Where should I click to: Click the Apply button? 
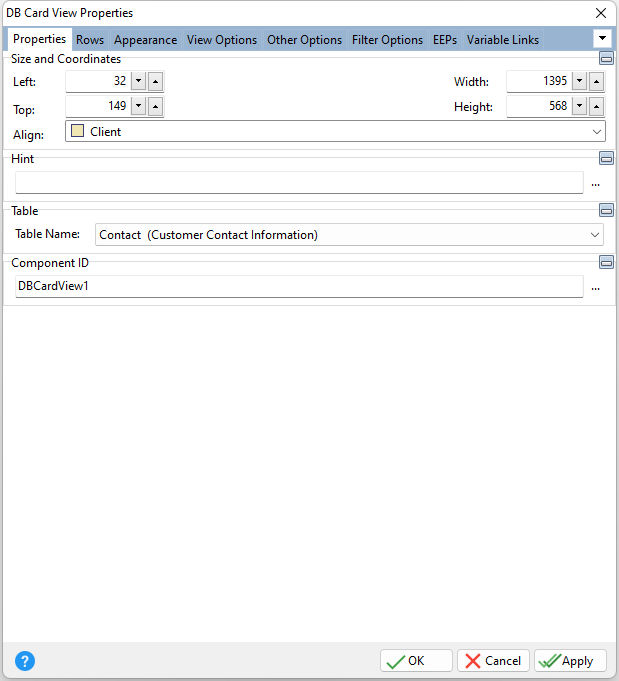[570, 661]
